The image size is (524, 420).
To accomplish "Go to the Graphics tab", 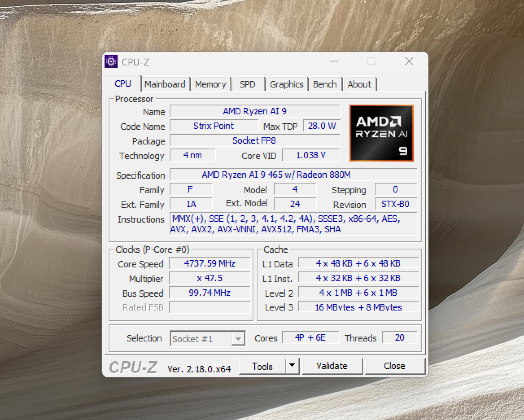I will pyautogui.click(x=286, y=84).
